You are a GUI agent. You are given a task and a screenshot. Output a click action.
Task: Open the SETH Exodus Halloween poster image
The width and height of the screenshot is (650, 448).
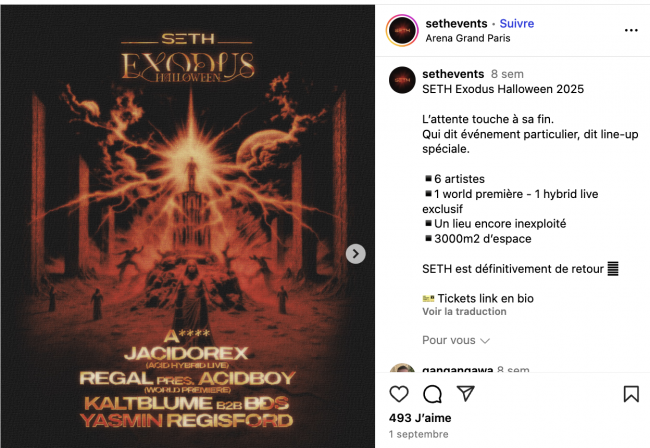pyautogui.click(x=188, y=226)
